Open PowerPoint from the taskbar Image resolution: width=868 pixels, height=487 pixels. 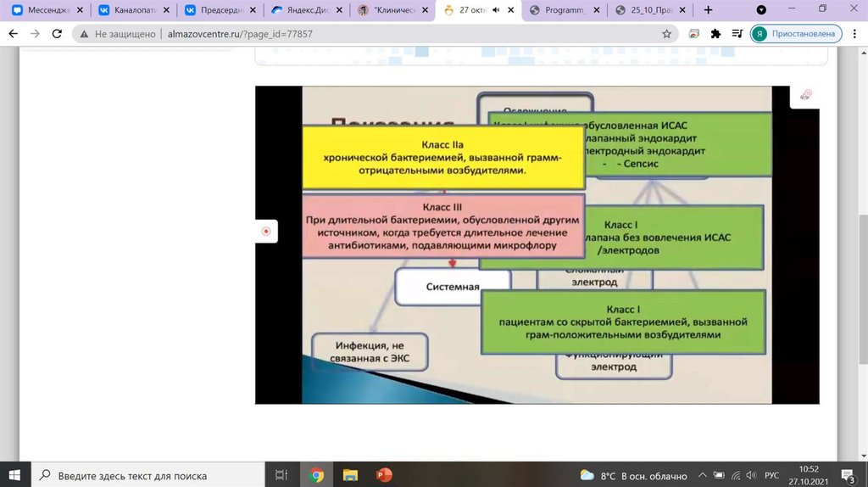coord(384,475)
